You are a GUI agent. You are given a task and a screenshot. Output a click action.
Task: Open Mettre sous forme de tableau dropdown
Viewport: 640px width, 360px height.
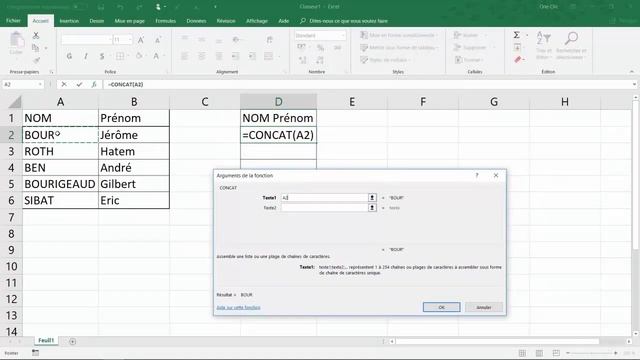point(399,48)
